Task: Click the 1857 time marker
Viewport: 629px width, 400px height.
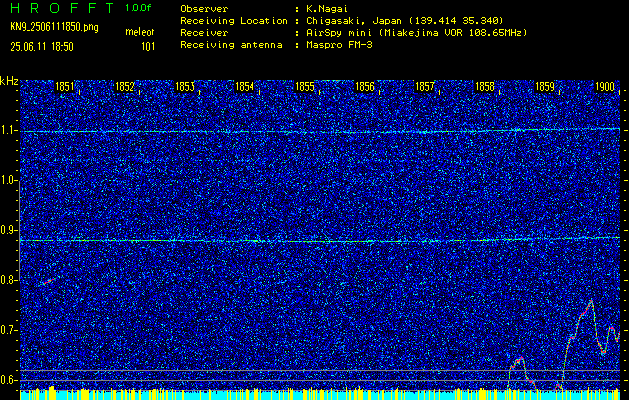Action: (424, 86)
